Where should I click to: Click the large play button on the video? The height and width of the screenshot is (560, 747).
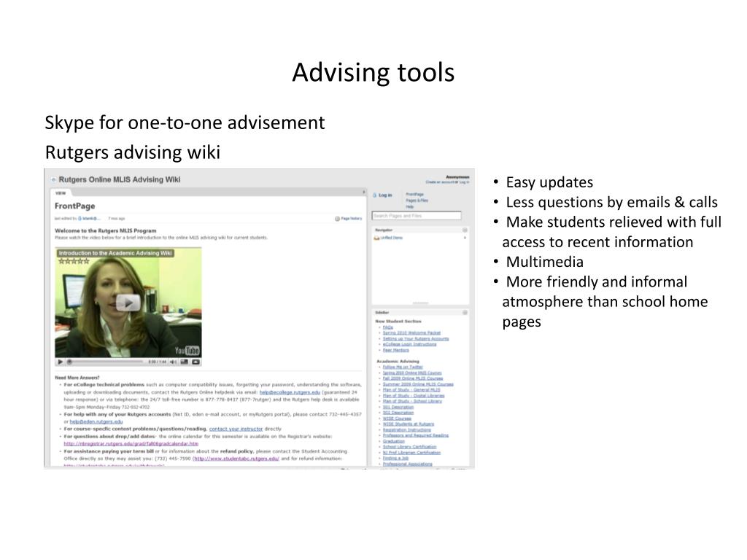(128, 303)
